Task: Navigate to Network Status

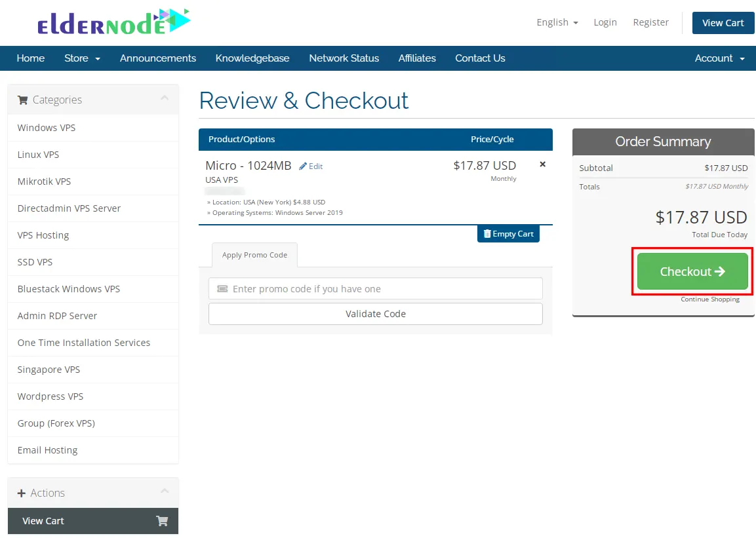Action: click(344, 58)
